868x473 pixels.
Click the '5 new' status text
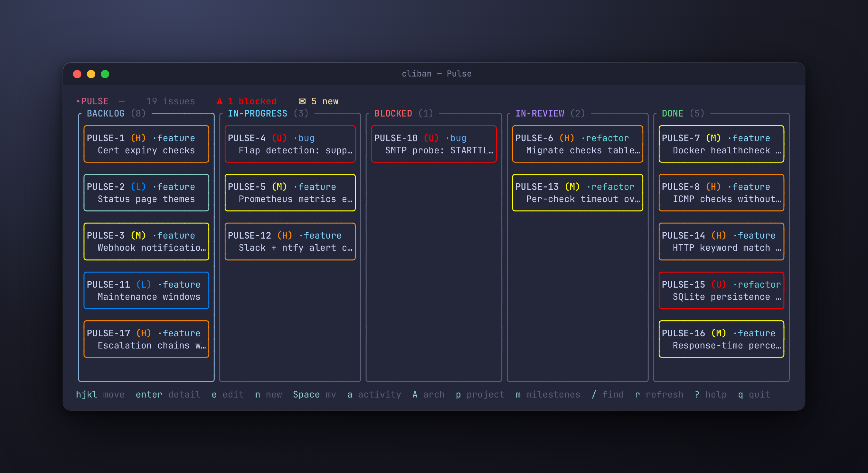pyautogui.click(x=325, y=101)
